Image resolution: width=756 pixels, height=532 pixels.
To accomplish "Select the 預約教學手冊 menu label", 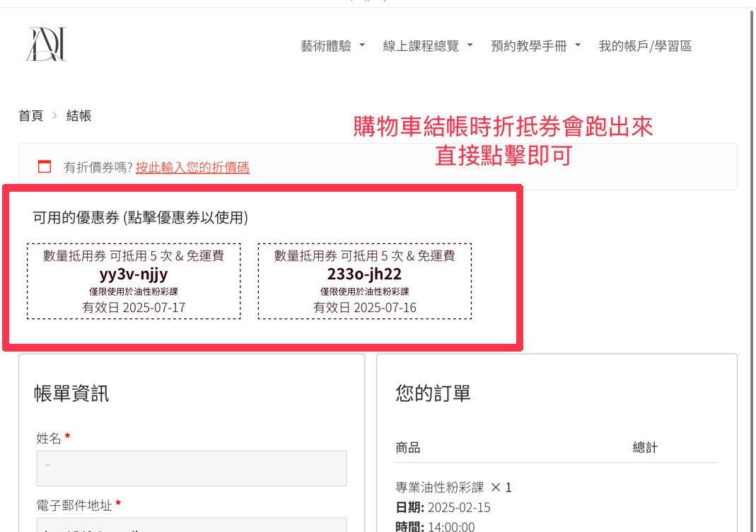I will point(528,47).
